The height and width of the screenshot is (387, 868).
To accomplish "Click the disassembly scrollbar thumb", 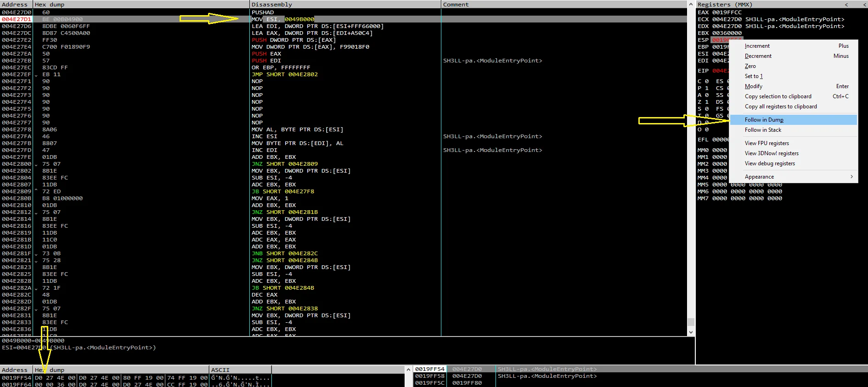I will coord(691,322).
